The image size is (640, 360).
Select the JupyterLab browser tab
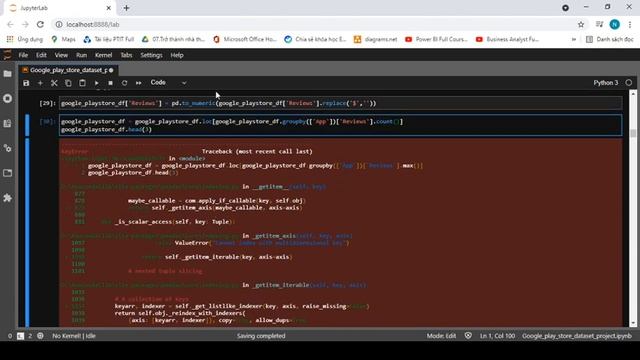[59, 8]
